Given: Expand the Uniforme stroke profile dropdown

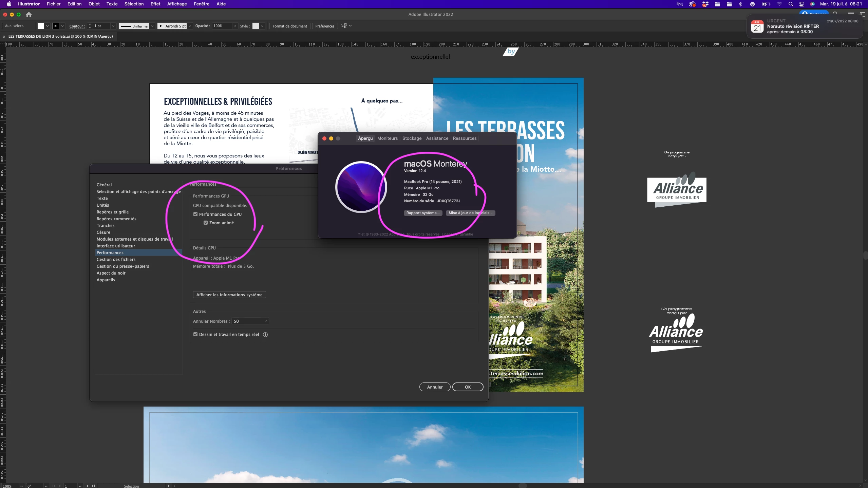Looking at the screenshot, I should click(x=152, y=26).
